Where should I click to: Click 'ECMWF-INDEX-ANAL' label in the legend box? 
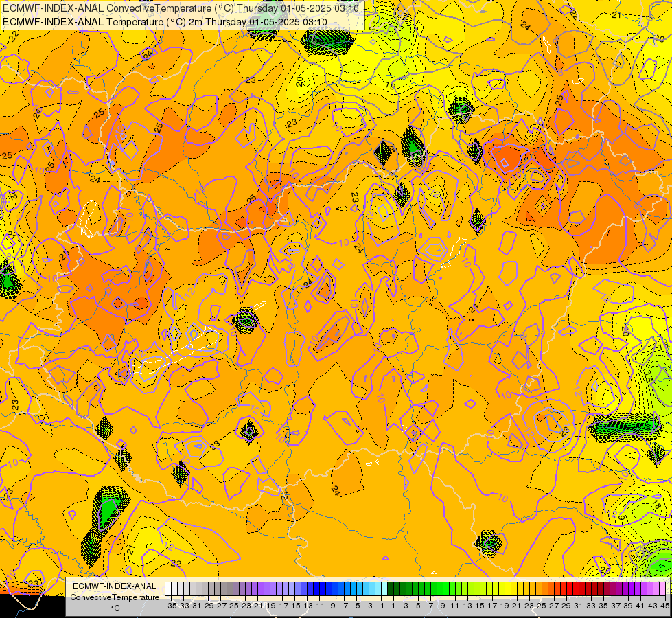tap(115, 586)
